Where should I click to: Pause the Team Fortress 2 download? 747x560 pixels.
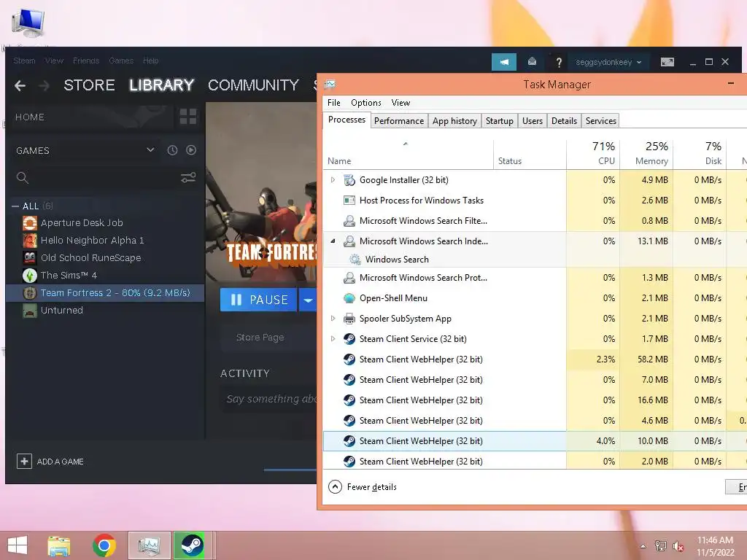point(259,300)
